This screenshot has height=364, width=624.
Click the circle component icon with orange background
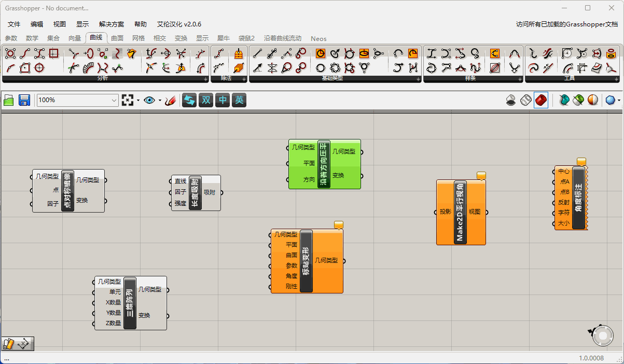321,53
